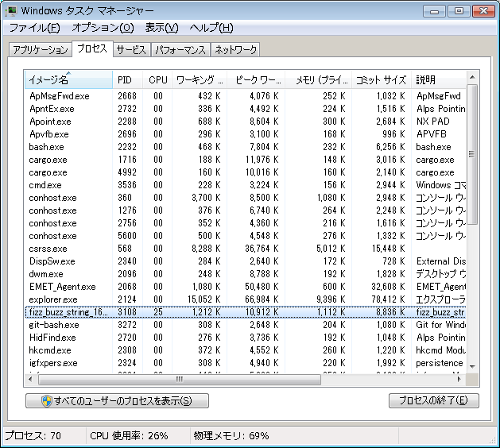This screenshot has height=448, width=500.
Task: Select the igfxpers.exe process
Action: pyautogui.click(x=245, y=363)
